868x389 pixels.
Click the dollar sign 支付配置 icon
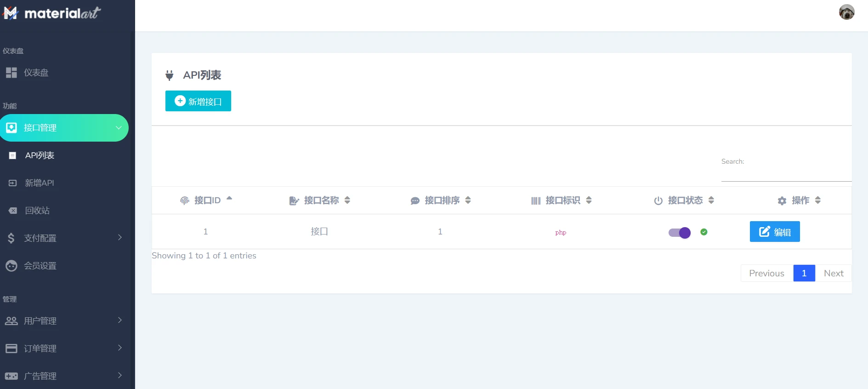coord(11,238)
